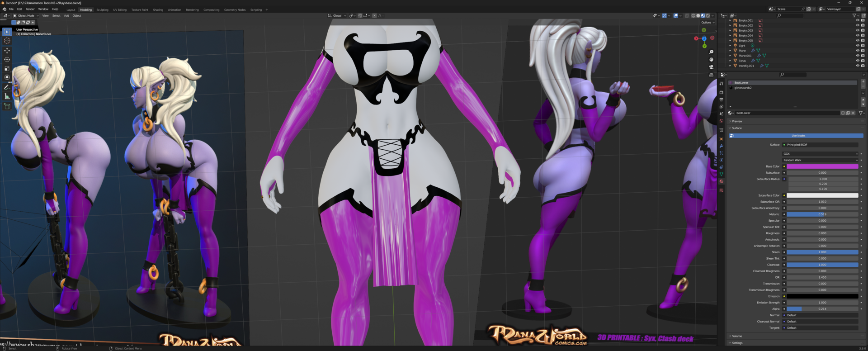This screenshot has height=351, width=868.
Task: Select the Cursor tool
Action: (7, 41)
